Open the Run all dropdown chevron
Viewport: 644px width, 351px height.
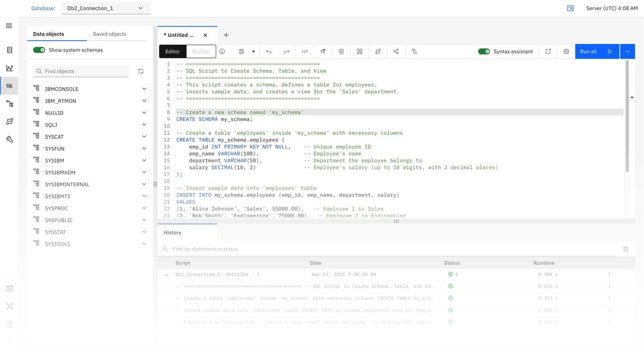pos(626,50)
